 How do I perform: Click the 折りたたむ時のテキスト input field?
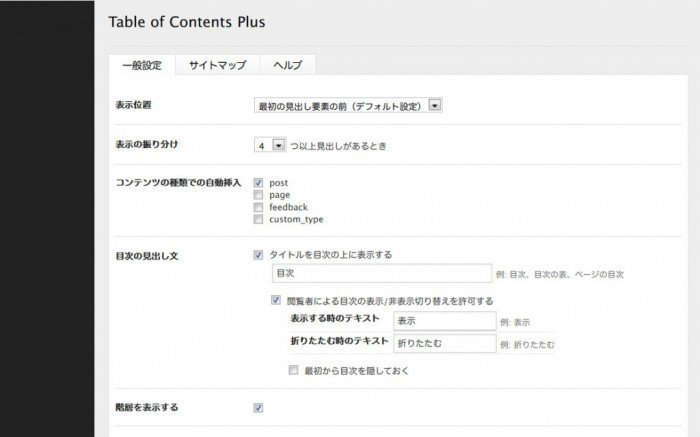[x=445, y=344]
